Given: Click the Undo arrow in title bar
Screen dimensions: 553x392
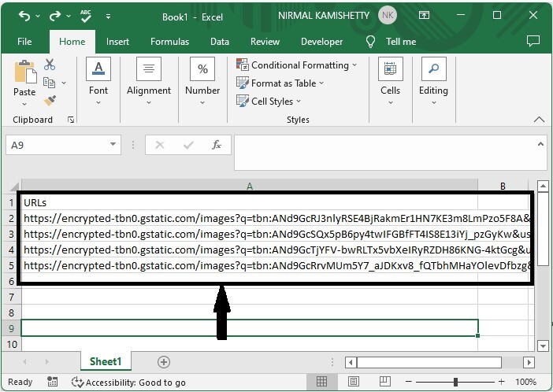Looking at the screenshot, I should click(24, 16).
